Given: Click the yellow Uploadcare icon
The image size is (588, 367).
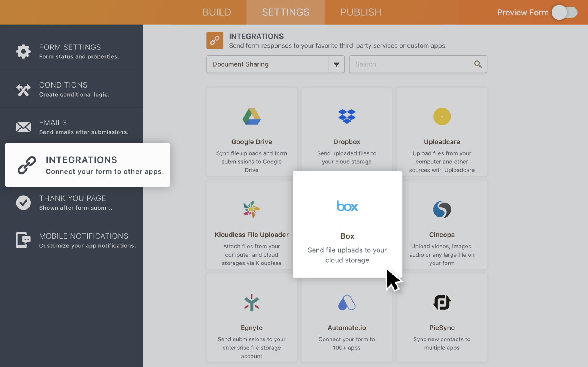Looking at the screenshot, I should pos(442,116).
